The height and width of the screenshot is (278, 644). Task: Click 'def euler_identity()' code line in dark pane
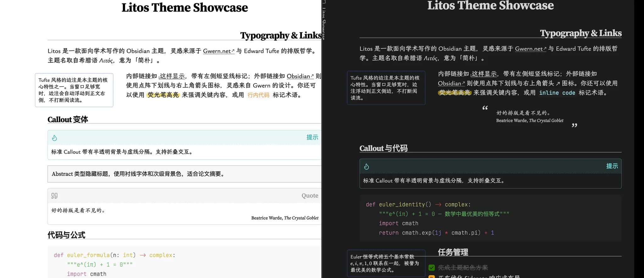click(418, 205)
